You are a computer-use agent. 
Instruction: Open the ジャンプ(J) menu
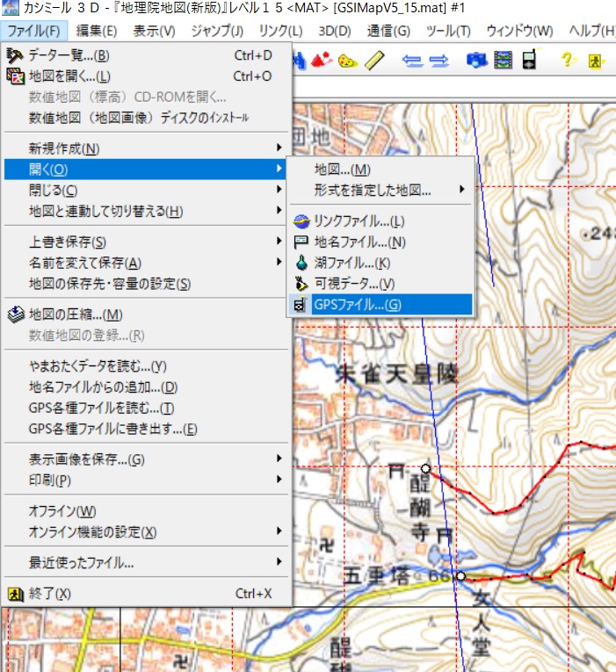coord(217,31)
